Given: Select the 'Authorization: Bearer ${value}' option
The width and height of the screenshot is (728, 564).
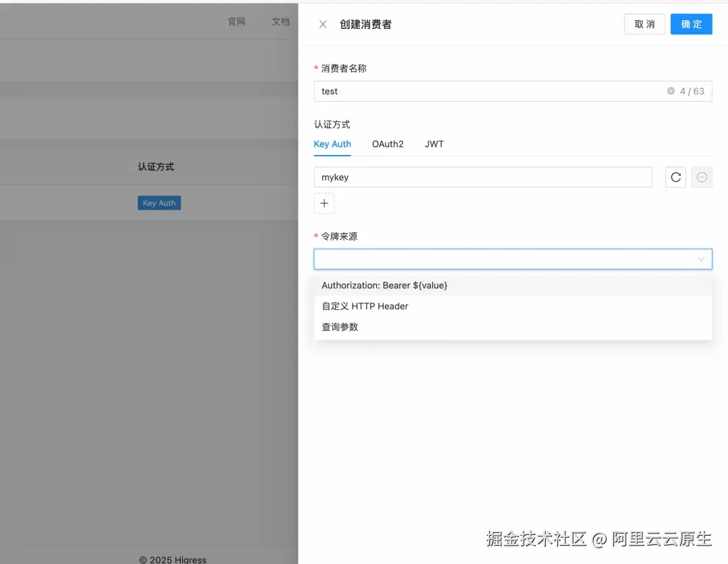Looking at the screenshot, I should [x=385, y=285].
